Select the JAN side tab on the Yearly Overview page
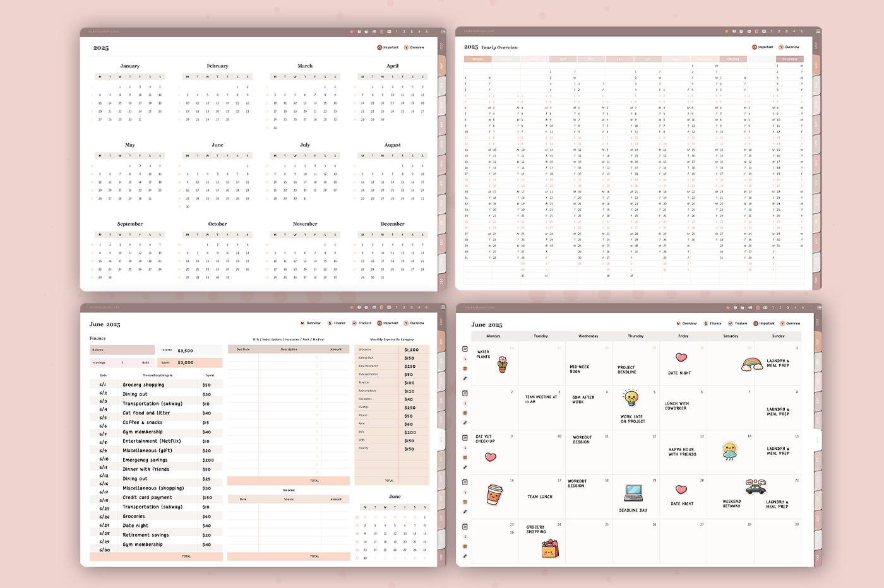The image size is (884, 588). 817,65
